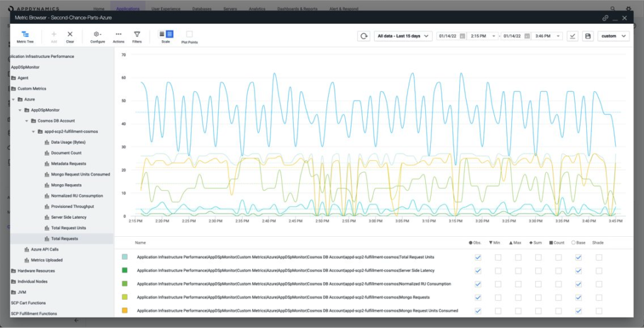Click Total Request Units color swatch
The height and width of the screenshot is (328, 644).
pos(125,257)
